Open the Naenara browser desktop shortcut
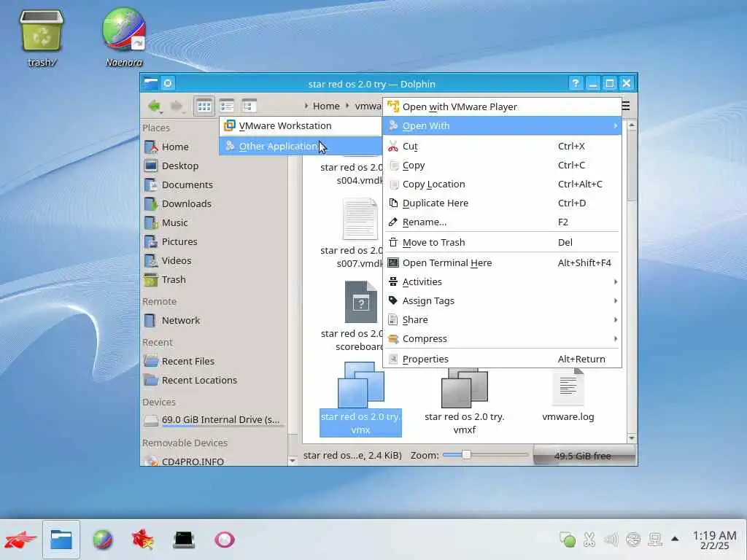The image size is (747, 560). [124, 38]
